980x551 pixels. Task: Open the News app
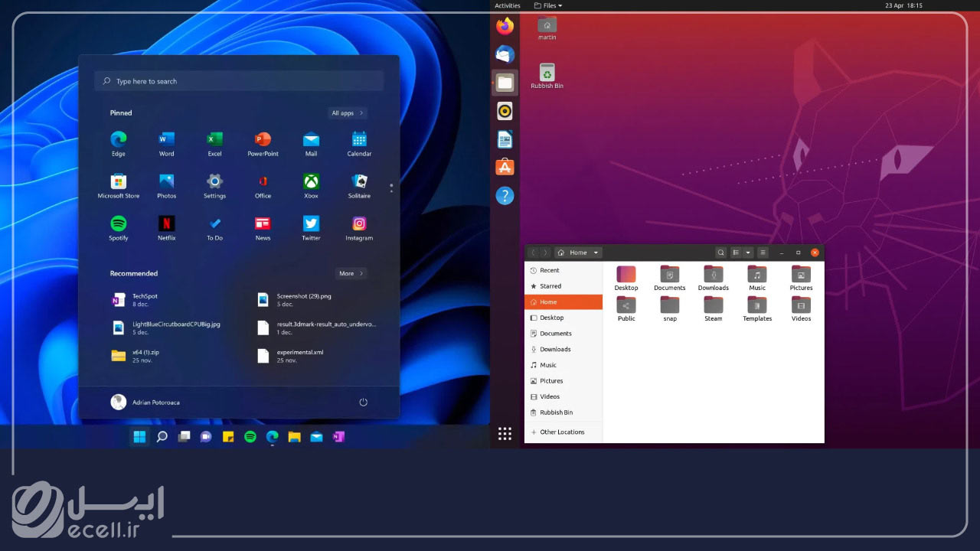pyautogui.click(x=263, y=227)
